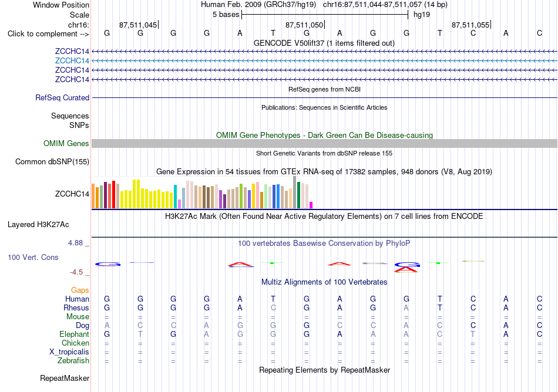Click the OMIM Genes label
This screenshot has height=392, width=558.
click(x=66, y=144)
